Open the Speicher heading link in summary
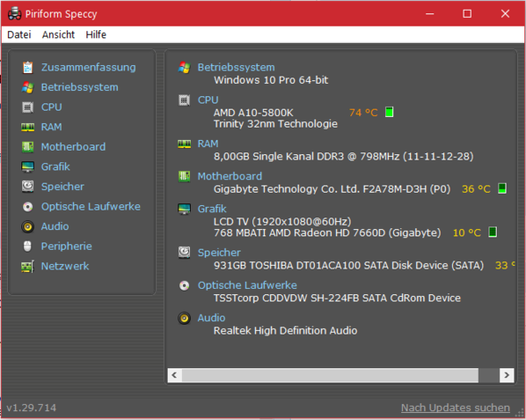This screenshot has width=526, height=420. pyautogui.click(x=218, y=252)
